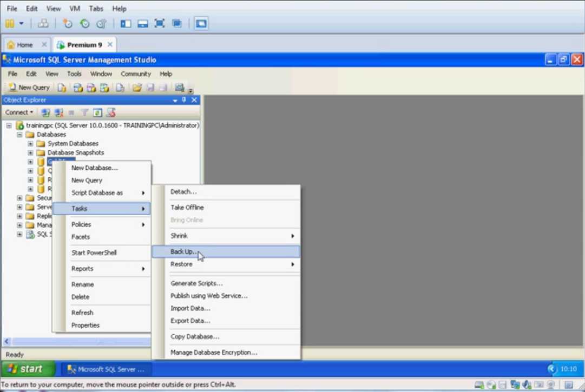This screenshot has height=392, width=585.
Task: Click the Analysis Services DMX Query icon
Action: coord(91,88)
